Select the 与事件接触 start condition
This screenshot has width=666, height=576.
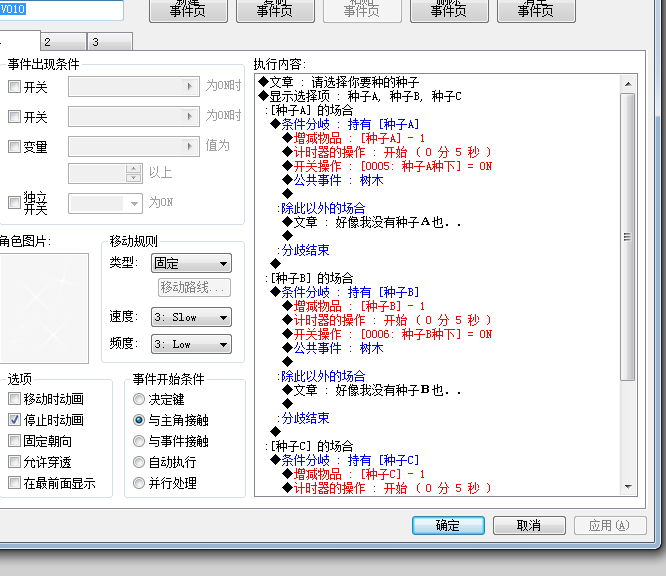[x=139, y=441]
